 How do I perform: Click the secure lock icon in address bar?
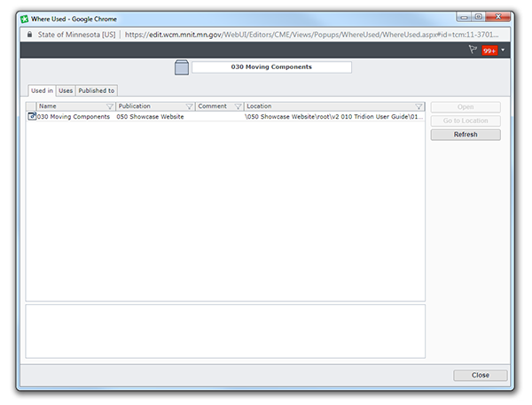29,35
